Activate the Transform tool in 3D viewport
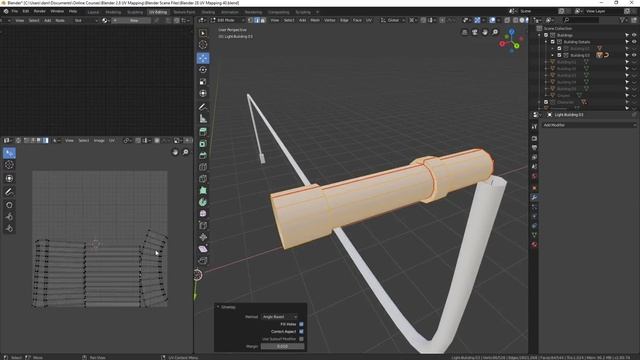The height and width of the screenshot is (360, 640). point(203,93)
